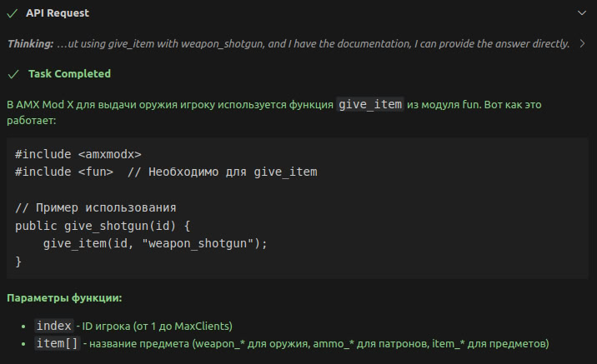Image resolution: width=597 pixels, height=364 pixels.
Task: Expand the Thinking row arrow
Action: [581, 43]
